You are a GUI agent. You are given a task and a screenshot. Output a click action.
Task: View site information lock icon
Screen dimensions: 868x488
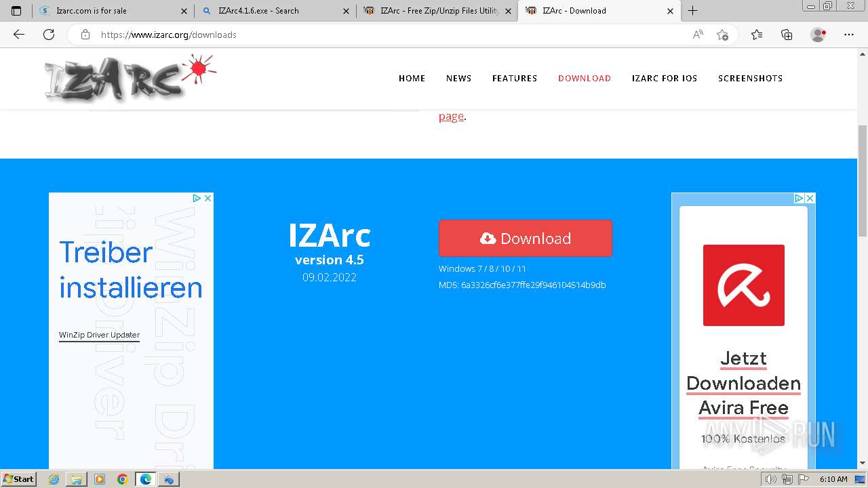point(85,35)
